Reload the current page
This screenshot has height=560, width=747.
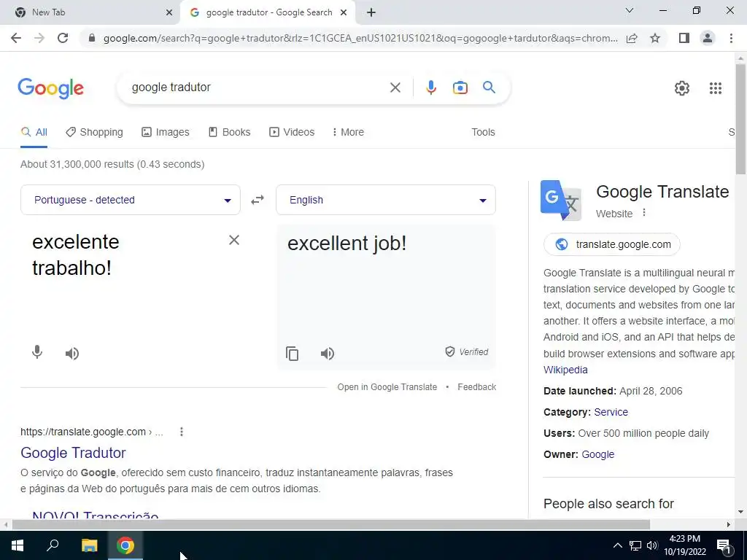63,38
